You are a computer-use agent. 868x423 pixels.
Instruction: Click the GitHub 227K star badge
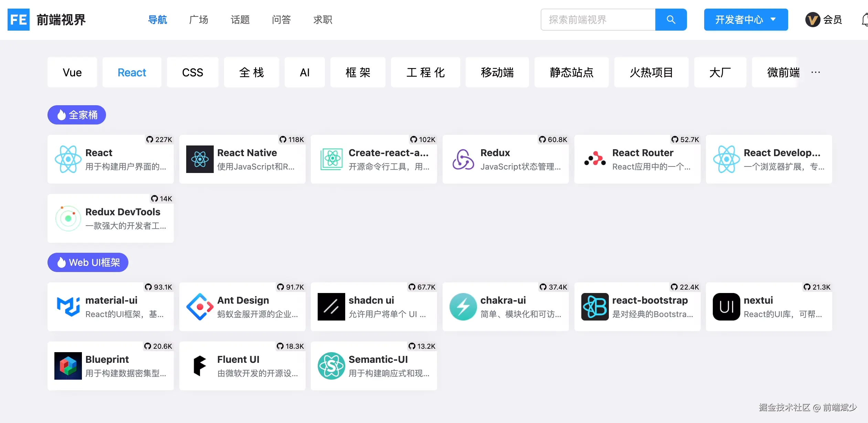coord(159,140)
